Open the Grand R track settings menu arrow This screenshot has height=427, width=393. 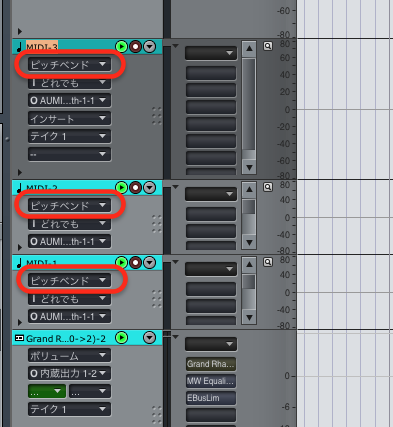pos(150,338)
